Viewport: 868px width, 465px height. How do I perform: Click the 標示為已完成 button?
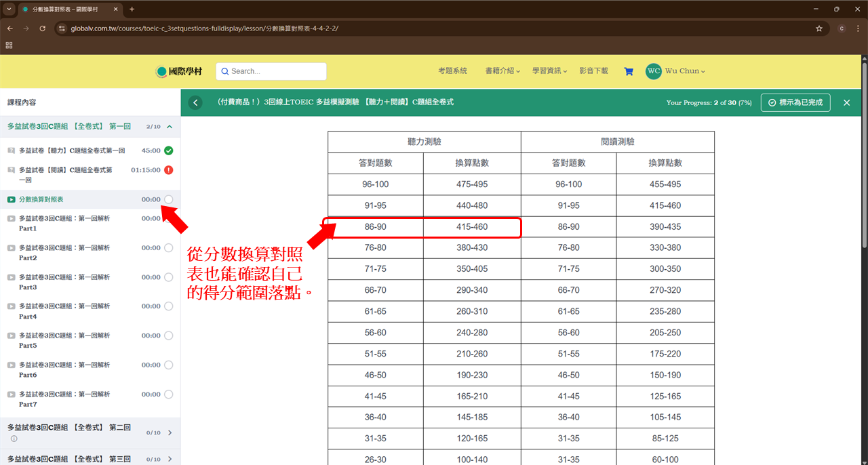795,102
